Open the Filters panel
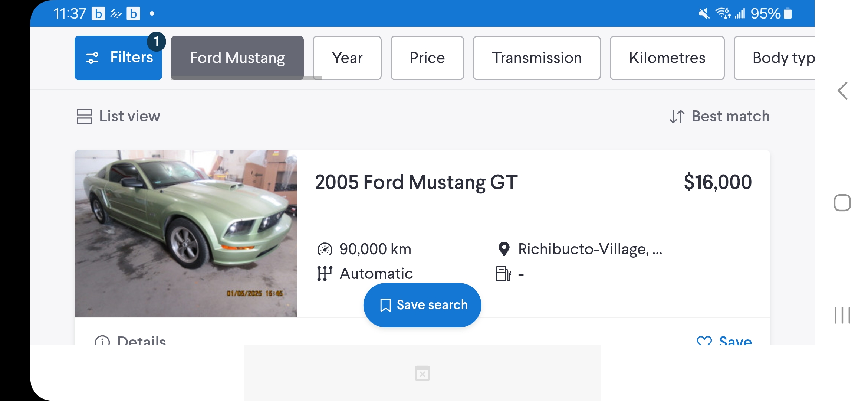This screenshot has width=868, height=401. tap(118, 58)
